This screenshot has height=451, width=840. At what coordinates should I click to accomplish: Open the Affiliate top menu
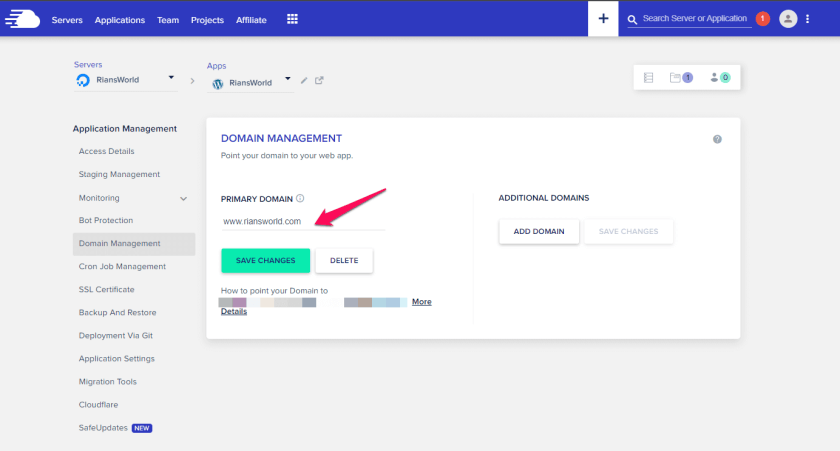[x=251, y=20]
